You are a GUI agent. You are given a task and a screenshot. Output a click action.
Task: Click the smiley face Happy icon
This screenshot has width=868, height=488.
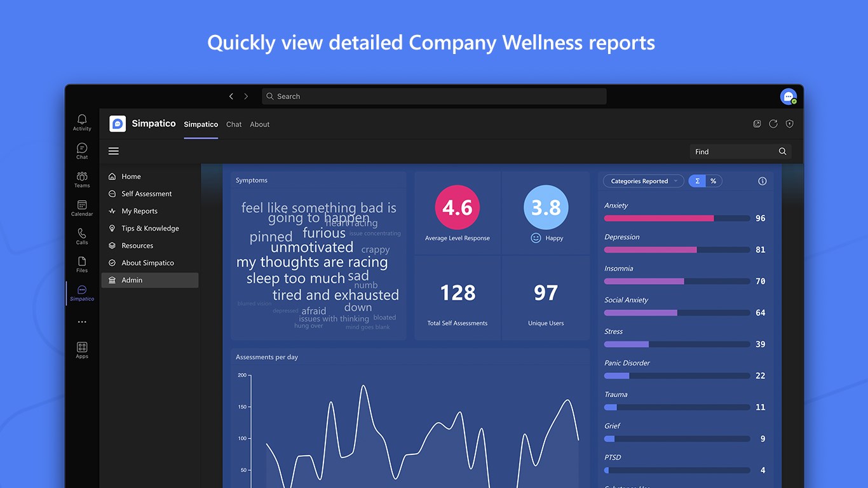pyautogui.click(x=536, y=238)
